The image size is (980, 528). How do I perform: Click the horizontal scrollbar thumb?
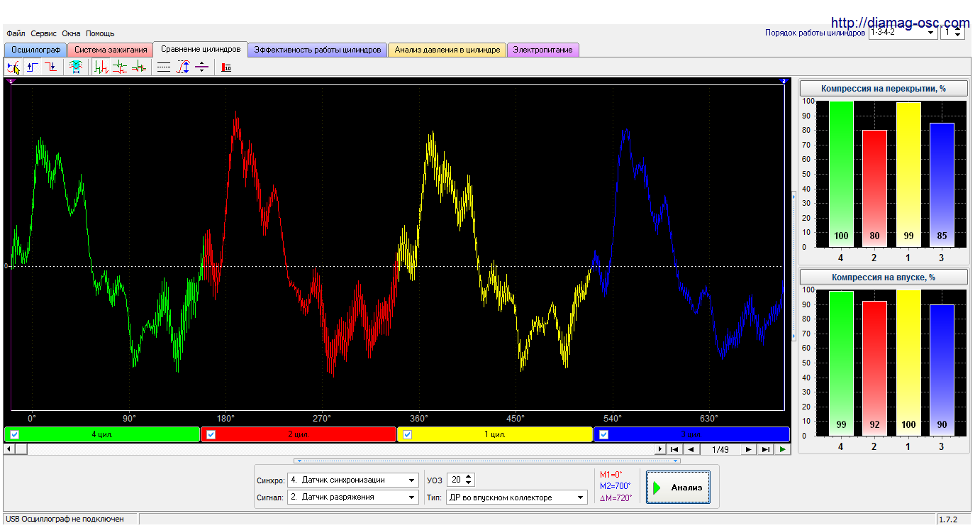click(21, 449)
